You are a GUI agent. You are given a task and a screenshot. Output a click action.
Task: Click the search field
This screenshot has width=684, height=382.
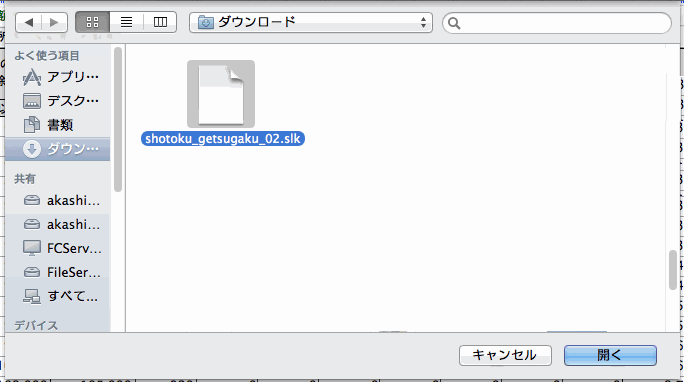(557, 23)
